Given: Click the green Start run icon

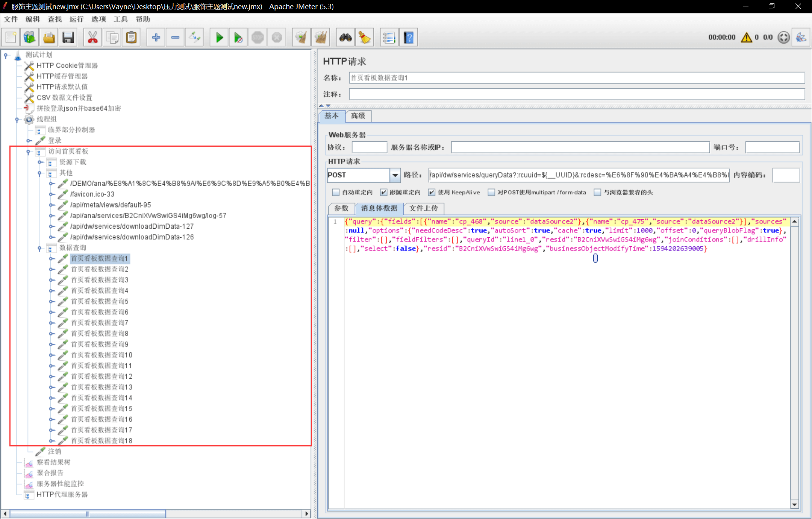Looking at the screenshot, I should (x=219, y=38).
